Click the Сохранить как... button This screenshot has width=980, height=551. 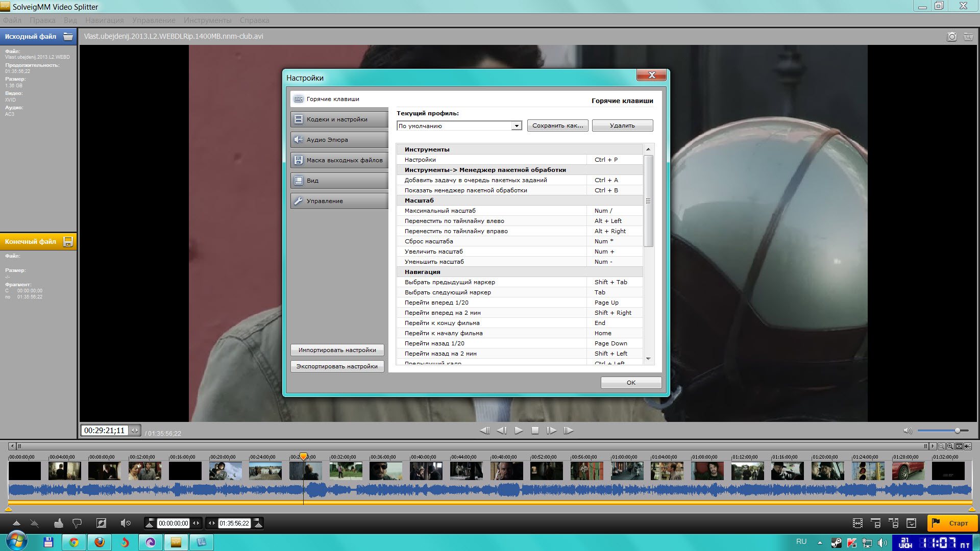click(557, 126)
